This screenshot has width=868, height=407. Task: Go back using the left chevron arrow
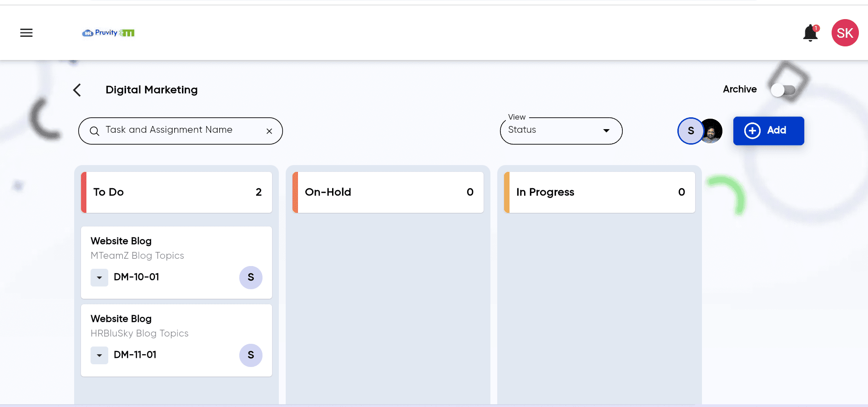coord(77,90)
